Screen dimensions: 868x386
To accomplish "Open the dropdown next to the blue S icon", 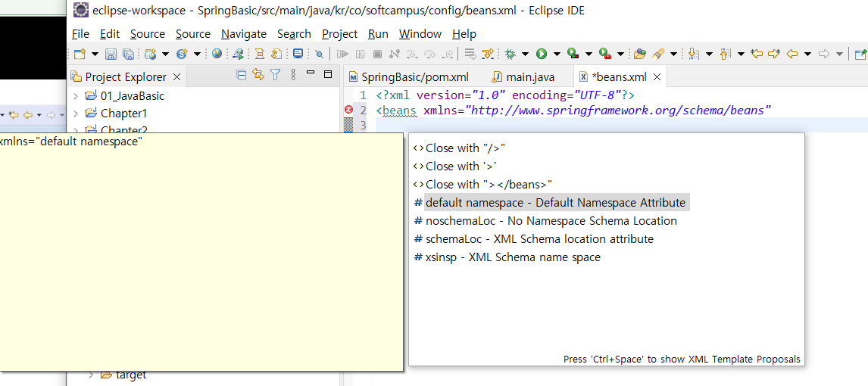I will point(197,54).
